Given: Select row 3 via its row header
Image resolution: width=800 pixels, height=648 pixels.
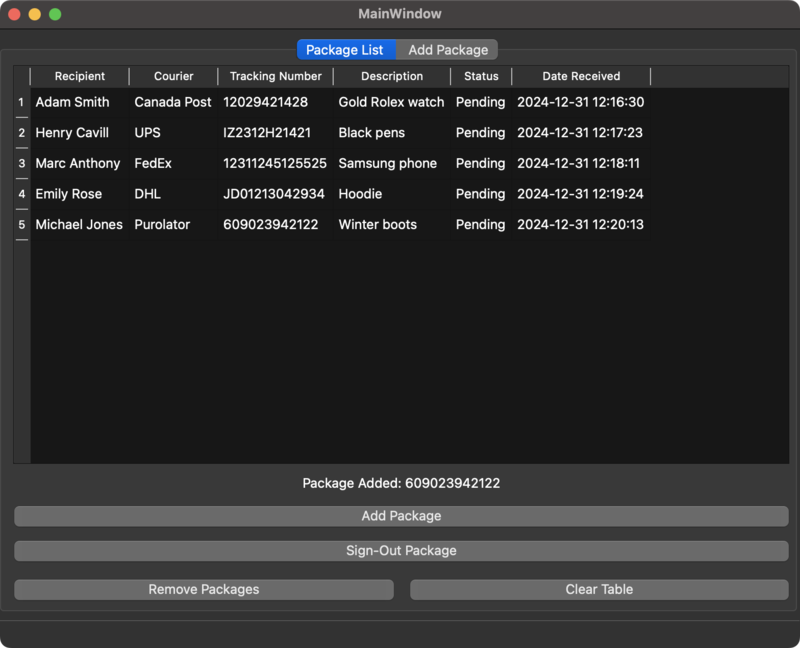Looking at the screenshot, I should 21,163.
